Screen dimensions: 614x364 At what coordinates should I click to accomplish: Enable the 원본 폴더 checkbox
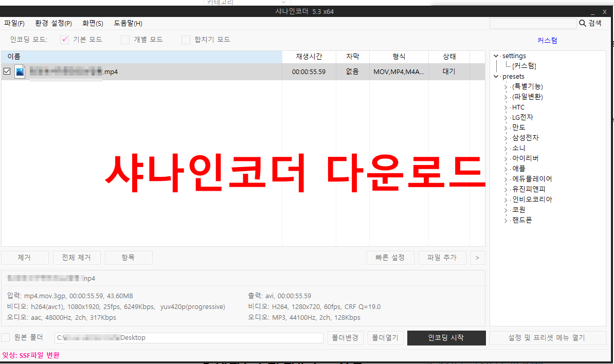(7, 338)
